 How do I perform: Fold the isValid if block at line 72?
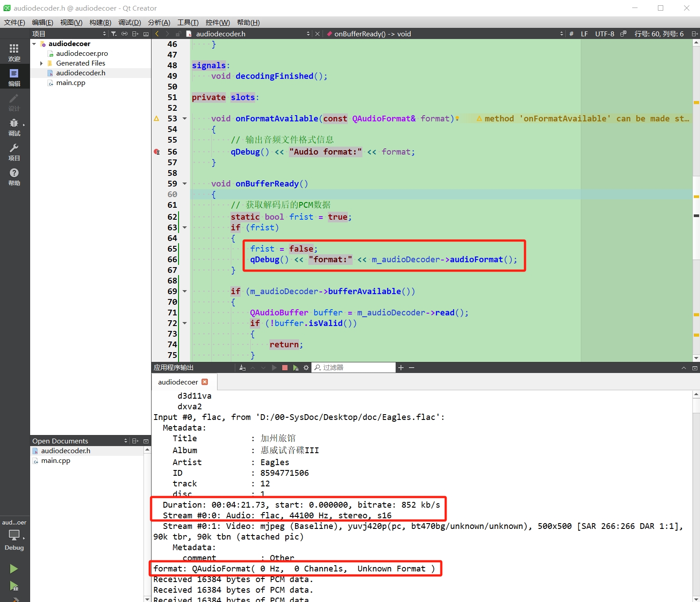pyautogui.click(x=185, y=323)
